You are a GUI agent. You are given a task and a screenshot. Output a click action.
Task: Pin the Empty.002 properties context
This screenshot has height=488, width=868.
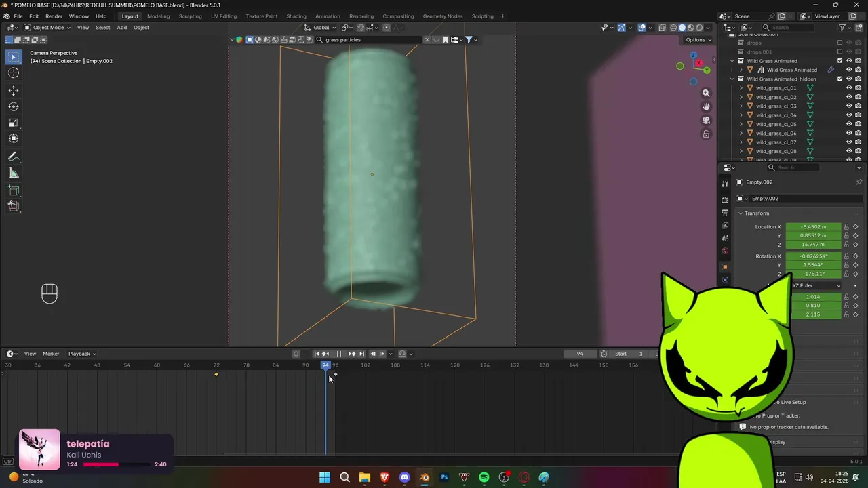859,182
